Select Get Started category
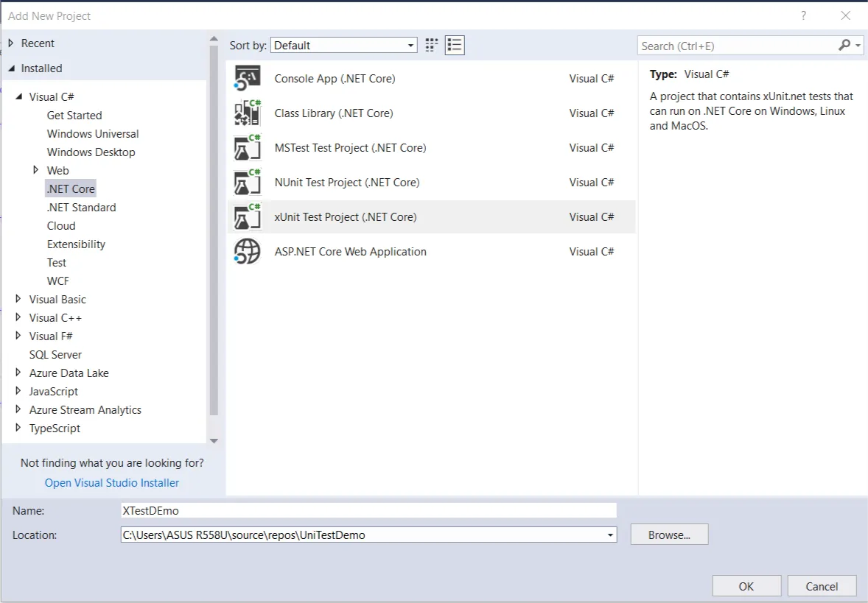Screen dimensions: 868x603 tap(74, 115)
